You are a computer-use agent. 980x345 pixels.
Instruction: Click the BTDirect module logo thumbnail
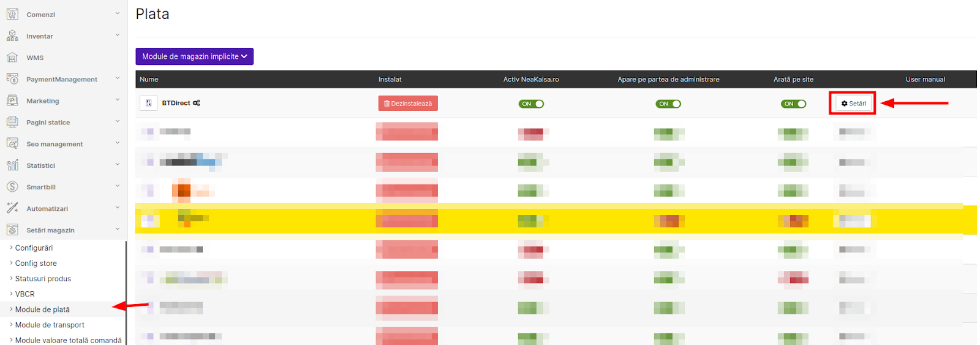pyautogui.click(x=148, y=103)
